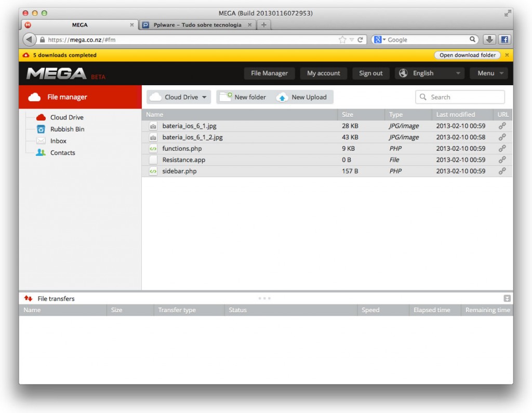This screenshot has width=532, height=413.
Task: Click the Facebook toolbar icon
Action: click(x=504, y=39)
